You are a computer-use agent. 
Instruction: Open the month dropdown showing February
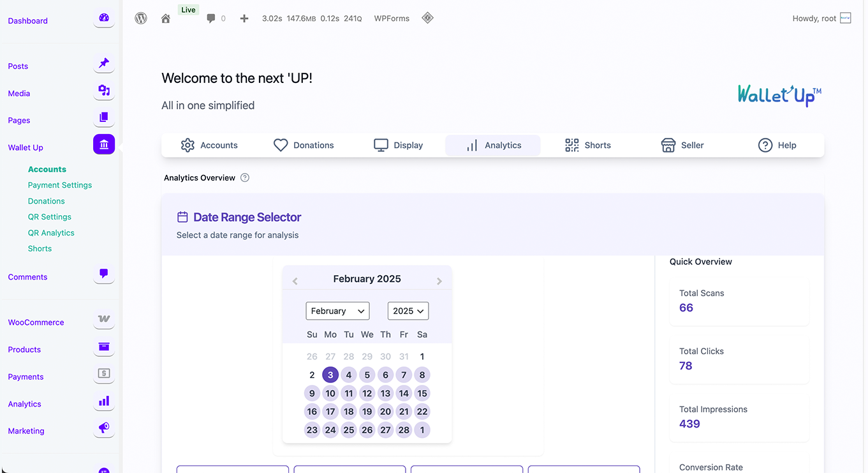pyautogui.click(x=338, y=311)
